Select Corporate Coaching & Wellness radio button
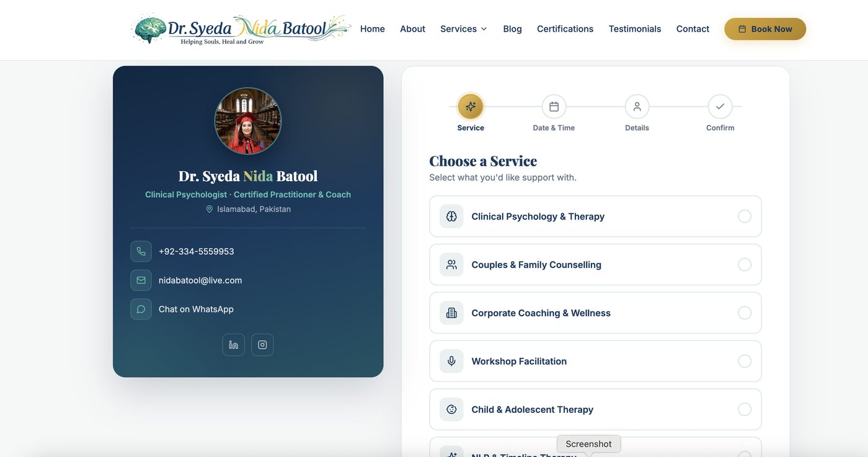Image resolution: width=868 pixels, height=457 pixels. click(745, 313)
